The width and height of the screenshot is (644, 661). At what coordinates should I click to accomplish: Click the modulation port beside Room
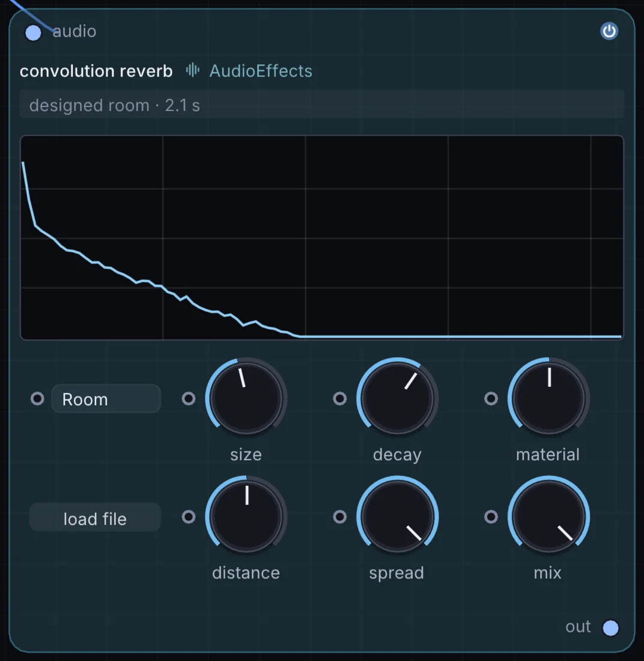tap(37, 399)
